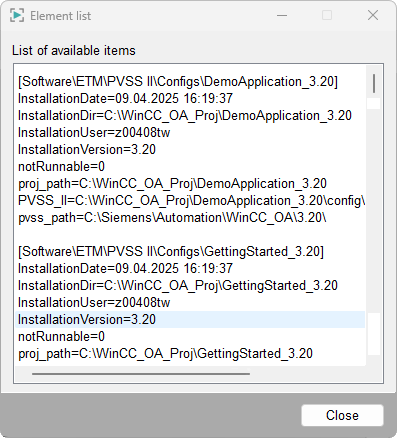Click the horizontal scrollbar thumb
The width and height of the screenshot is (397, 438).
141,374
